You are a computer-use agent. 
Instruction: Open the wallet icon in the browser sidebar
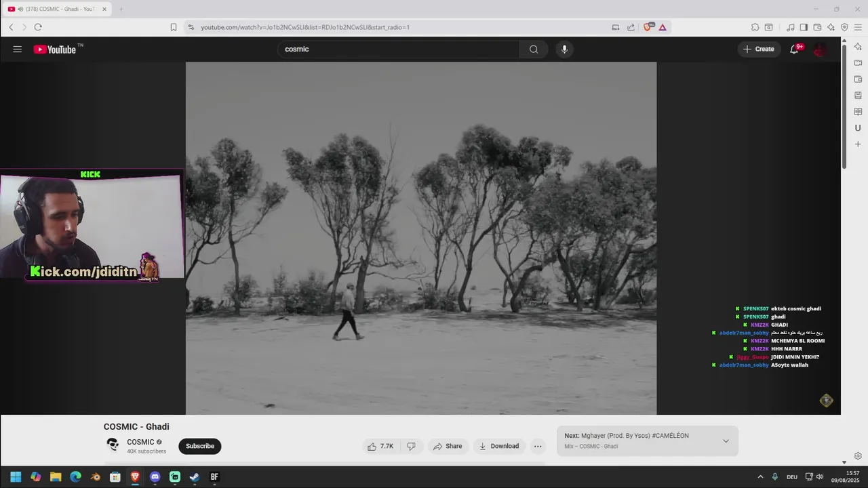tap(858, 79)
